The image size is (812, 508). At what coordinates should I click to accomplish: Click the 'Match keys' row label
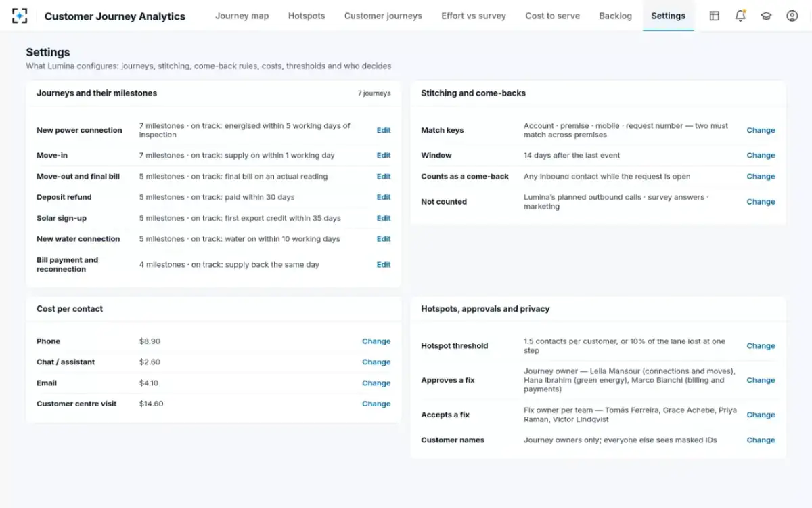(443, 130)
